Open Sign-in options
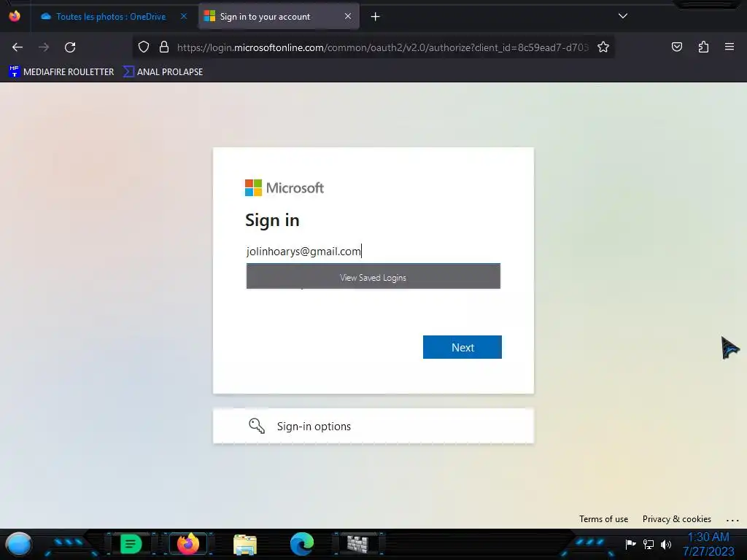747x560 pixels. pyautogui.click(x=373, y=426)
